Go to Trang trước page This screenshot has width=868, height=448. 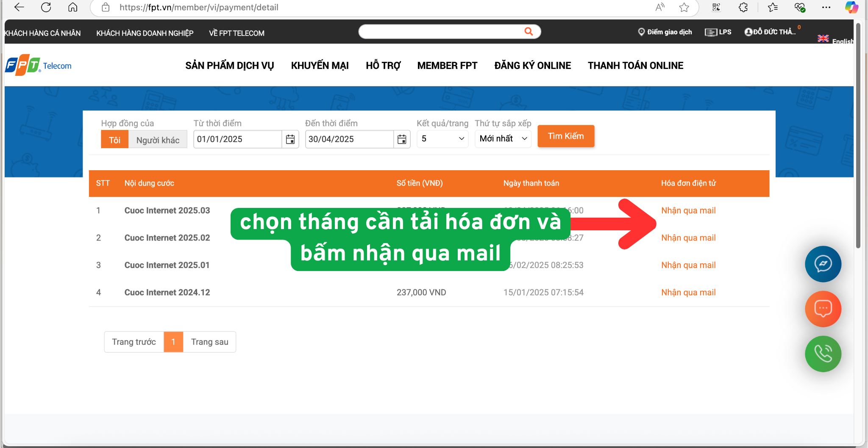(134, 342)
